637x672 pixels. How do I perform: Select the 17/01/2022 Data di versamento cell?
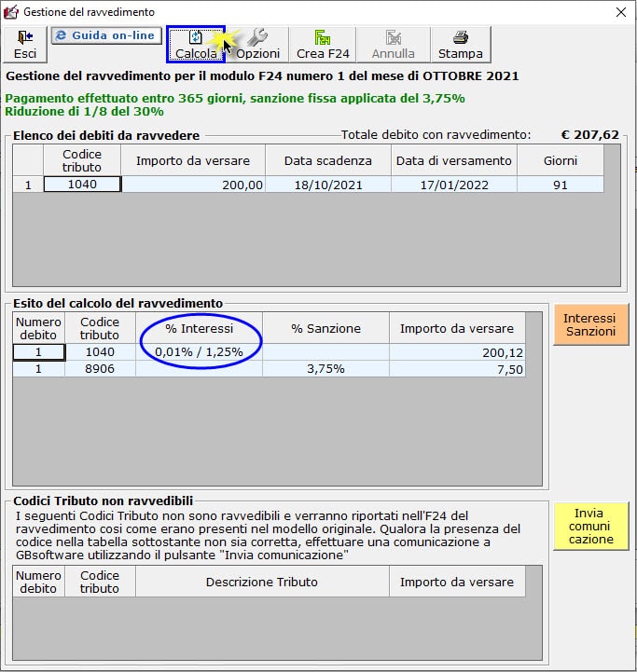point(454,185)
